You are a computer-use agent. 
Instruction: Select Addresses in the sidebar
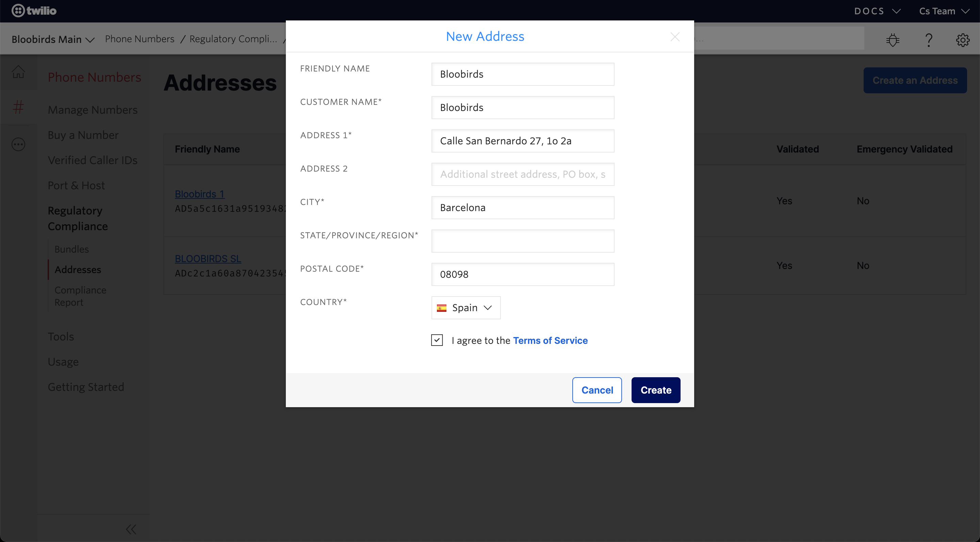[78, 270]
